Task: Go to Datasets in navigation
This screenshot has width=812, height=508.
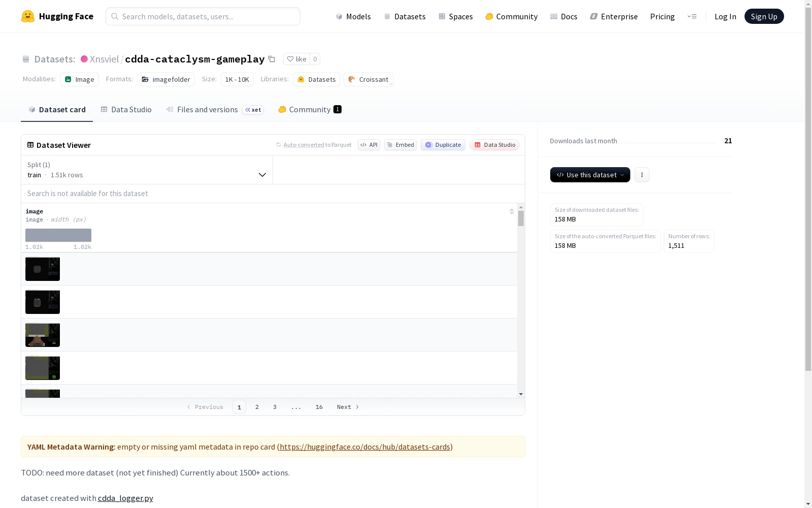Action: click(404, 16)
